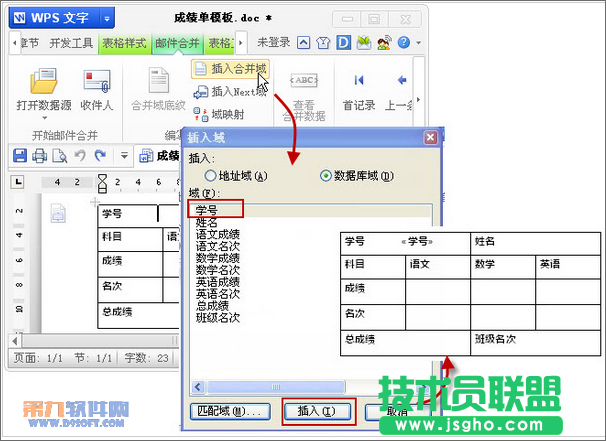Select the 数据库域(D) radio button

pos(326,176)
